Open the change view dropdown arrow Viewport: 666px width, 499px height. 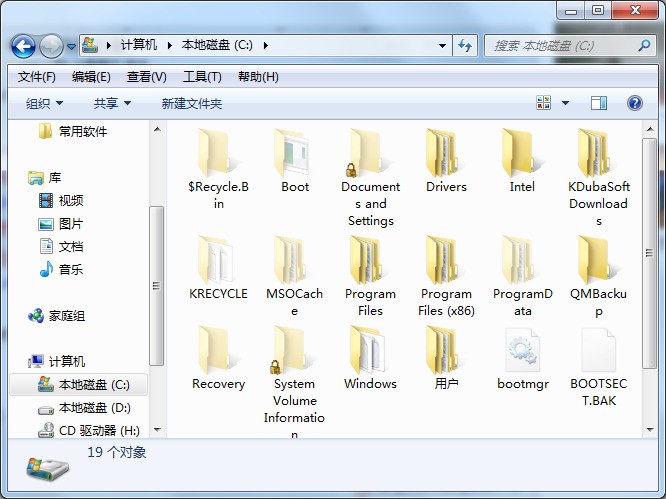click(x=565, y=103)
